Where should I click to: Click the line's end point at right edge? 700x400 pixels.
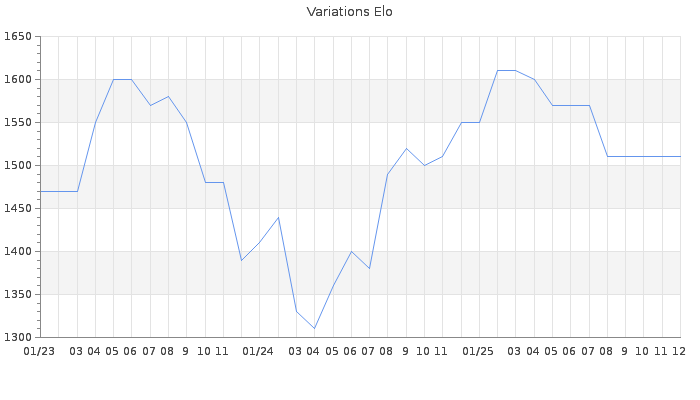pyautogui.click(x=679, y=157)
